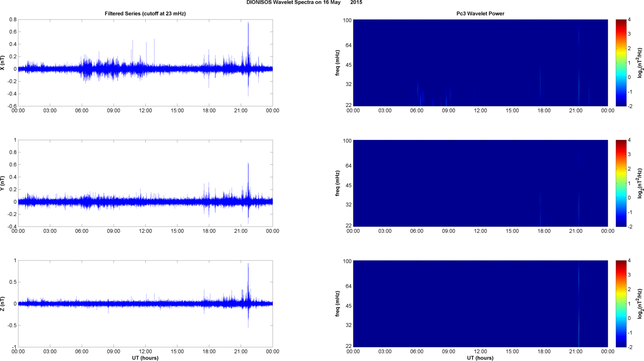Click 'freq (mHz)' label of top wavelet spectrum
This screenshot has height=361, width=644.
tap(338, 63)
